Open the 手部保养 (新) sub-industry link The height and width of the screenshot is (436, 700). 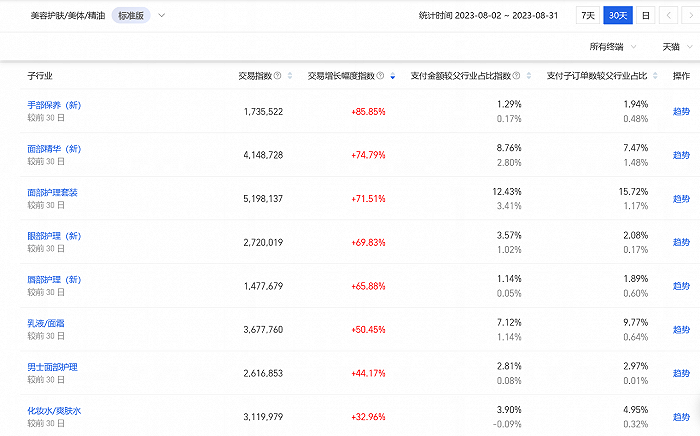tap(54, 105)
